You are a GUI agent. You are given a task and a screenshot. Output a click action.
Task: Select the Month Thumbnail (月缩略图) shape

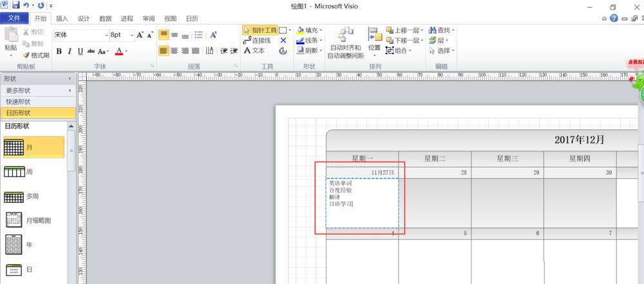click(x=28, y=221)
